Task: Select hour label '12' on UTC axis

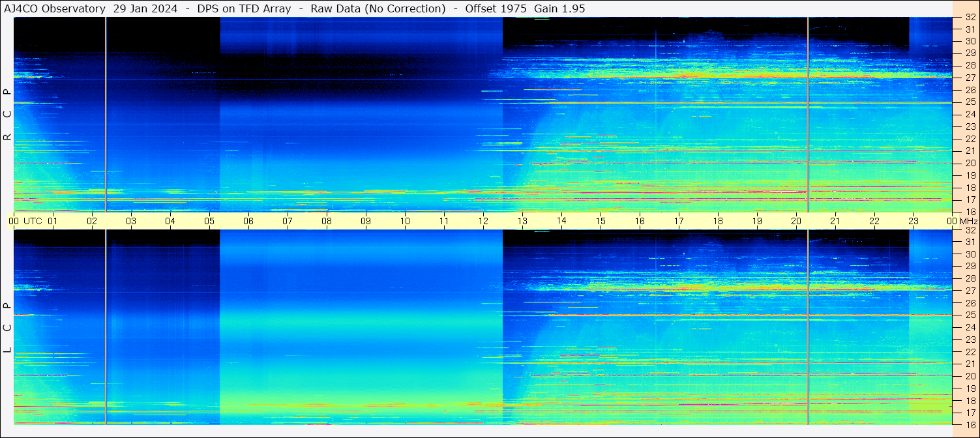Action: tap(483, 221)
